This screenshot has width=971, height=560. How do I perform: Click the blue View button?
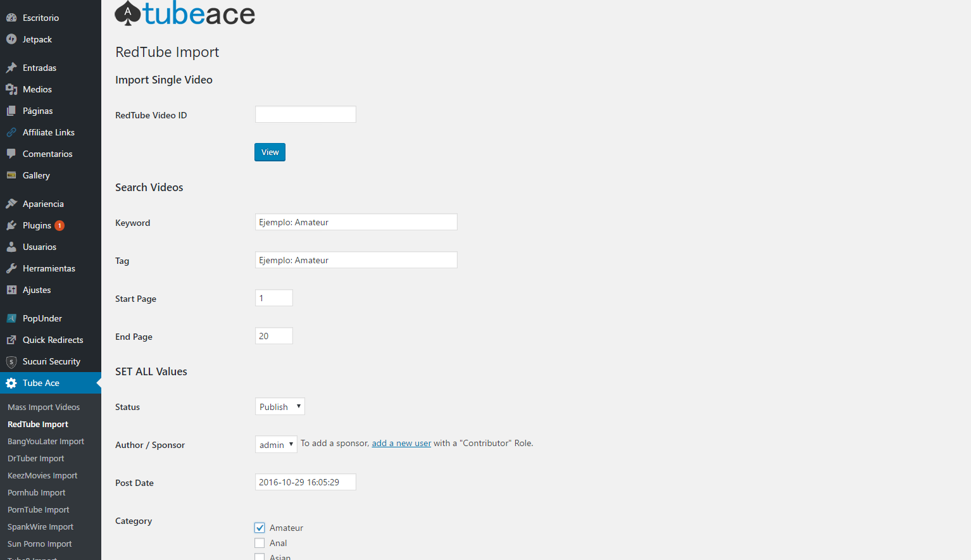[270, 152]
